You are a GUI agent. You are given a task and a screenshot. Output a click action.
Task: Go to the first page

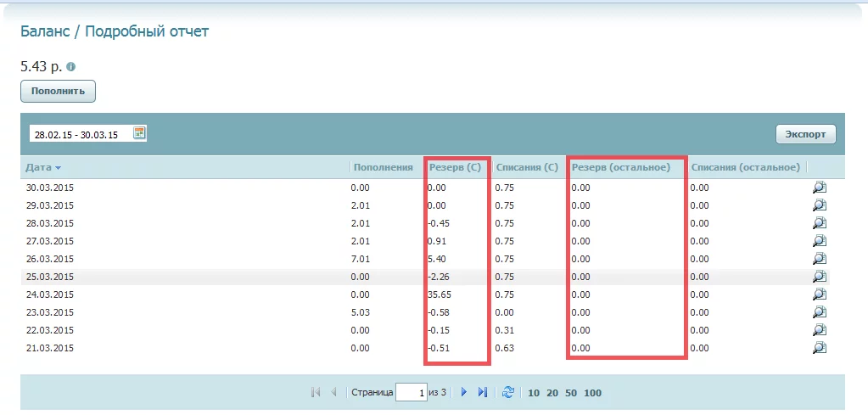tap(316, 392)
